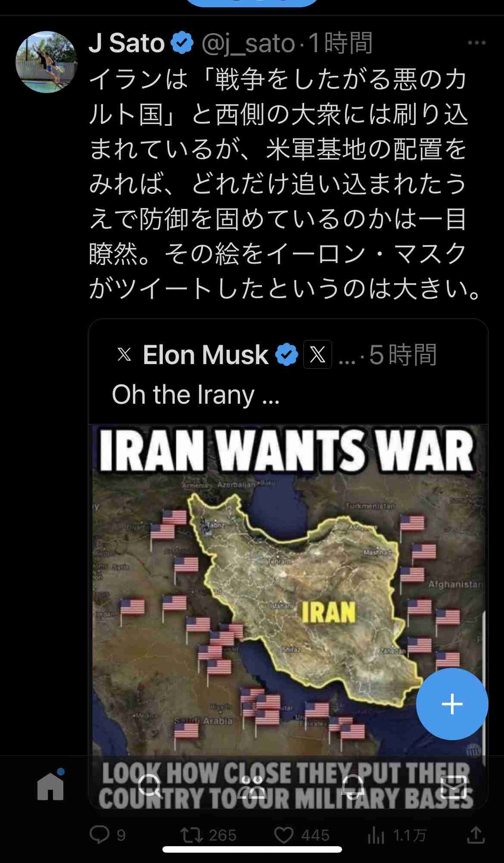Viewport: 504px width, 863px height.
Task: Expand the 'Oh the Irany ...' quoted text
Action: tap(196, 395)
